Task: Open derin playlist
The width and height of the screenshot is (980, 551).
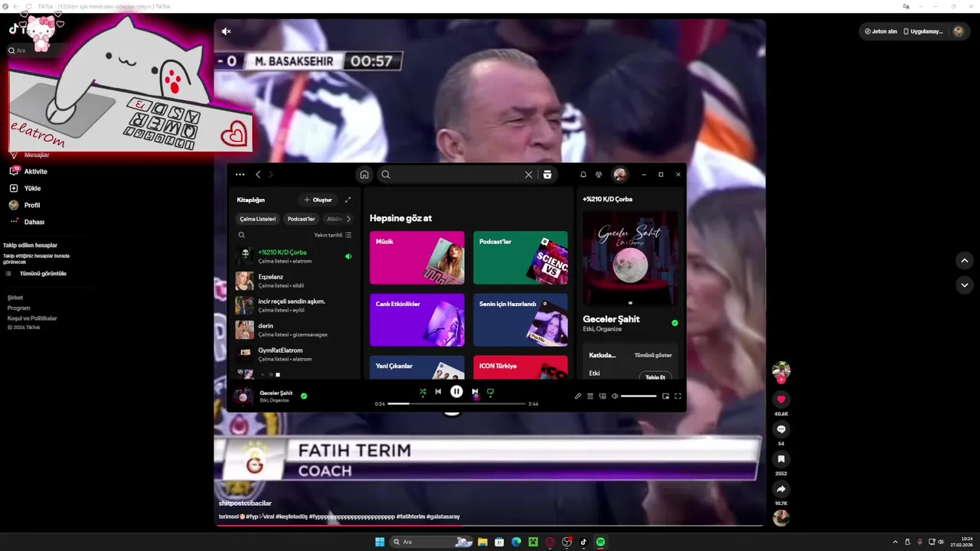Action: point(294,330)
